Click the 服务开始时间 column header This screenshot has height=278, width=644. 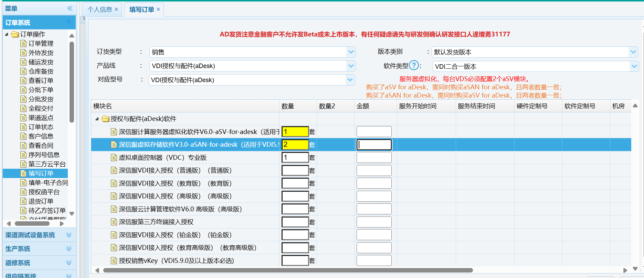pyautogui.click(x=426, y=106)
